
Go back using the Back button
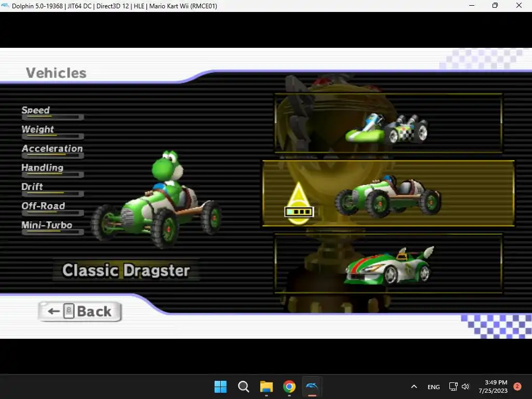[80, 311]
